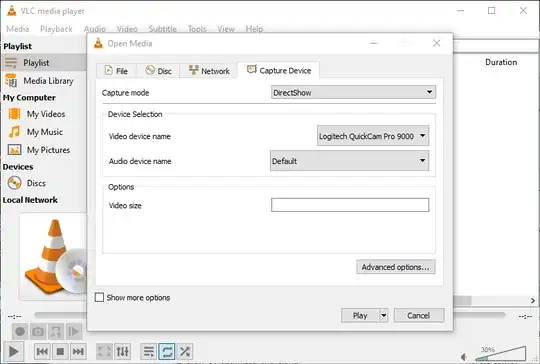Open the Playback menu

pos(56,29)
